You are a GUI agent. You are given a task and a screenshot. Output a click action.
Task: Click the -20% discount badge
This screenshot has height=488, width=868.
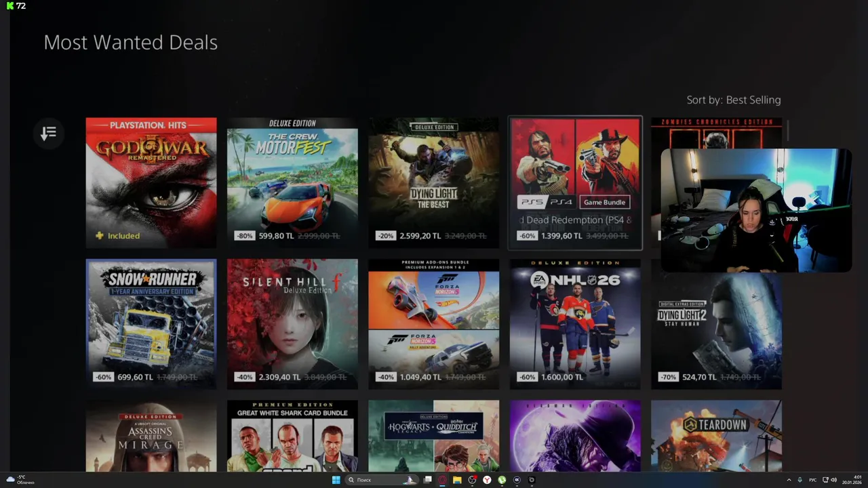point(385,236)
